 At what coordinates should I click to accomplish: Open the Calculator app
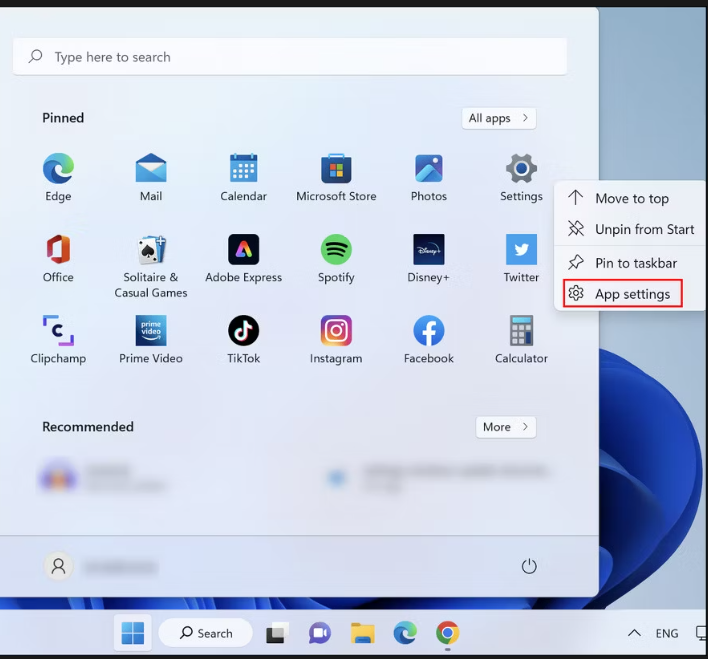[521, 340]
